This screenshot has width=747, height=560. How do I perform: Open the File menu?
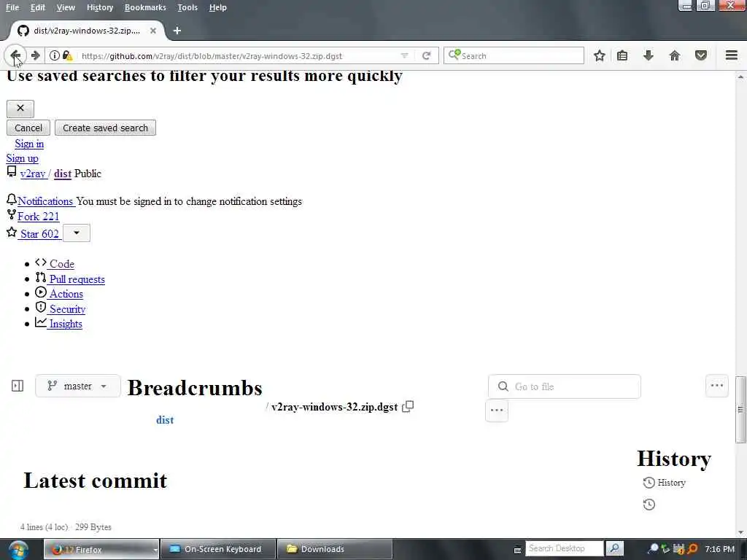(12, 7)
